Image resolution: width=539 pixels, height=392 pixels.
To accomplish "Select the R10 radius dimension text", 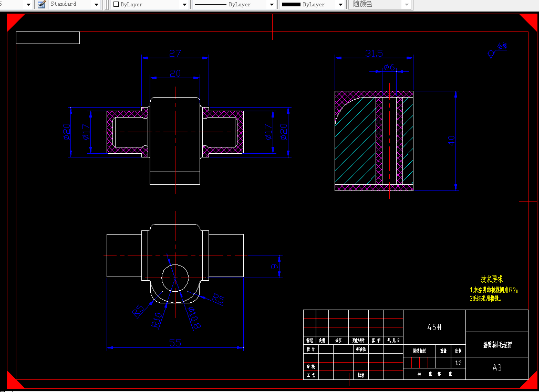I will coord(157,320).
